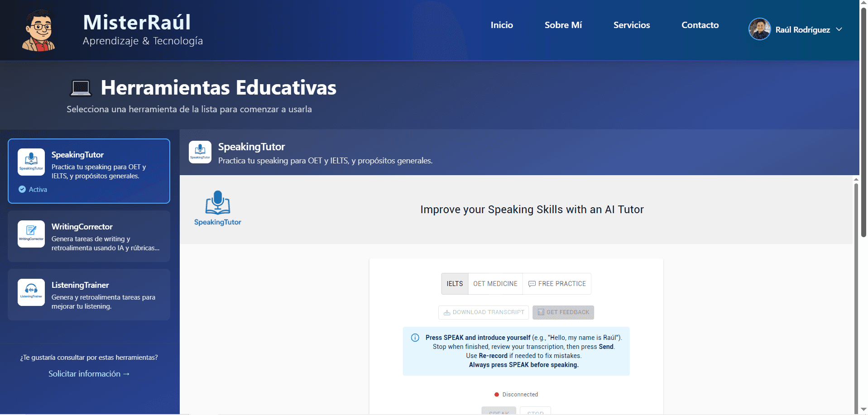
Task: Open the Contacto page
Action: [700, 25]
